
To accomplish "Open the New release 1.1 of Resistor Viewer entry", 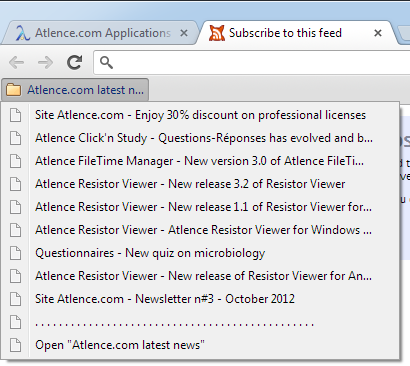I will pos(200,207).
